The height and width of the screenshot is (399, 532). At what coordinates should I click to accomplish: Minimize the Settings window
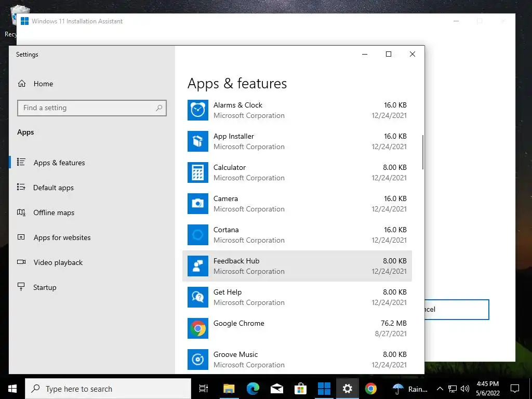(365, 54)
